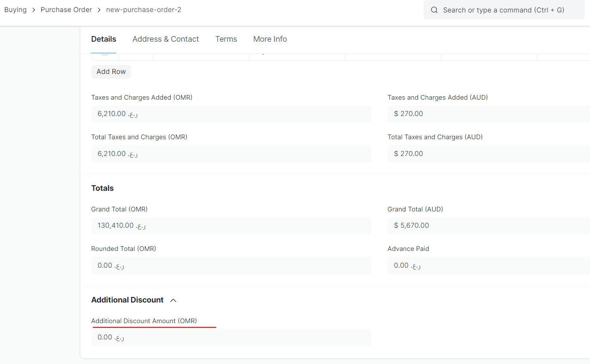Click the Add Row button
The image size is (590, 364).
111,71
